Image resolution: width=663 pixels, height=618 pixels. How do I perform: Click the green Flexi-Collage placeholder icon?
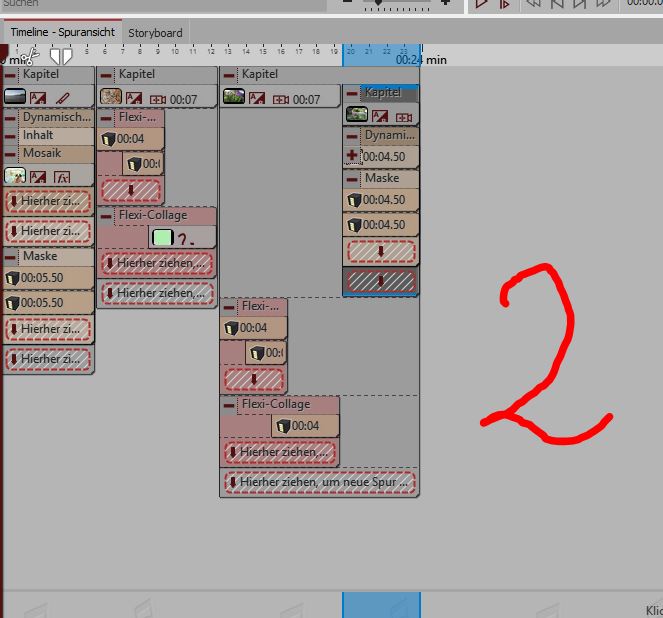coord(161,238)
